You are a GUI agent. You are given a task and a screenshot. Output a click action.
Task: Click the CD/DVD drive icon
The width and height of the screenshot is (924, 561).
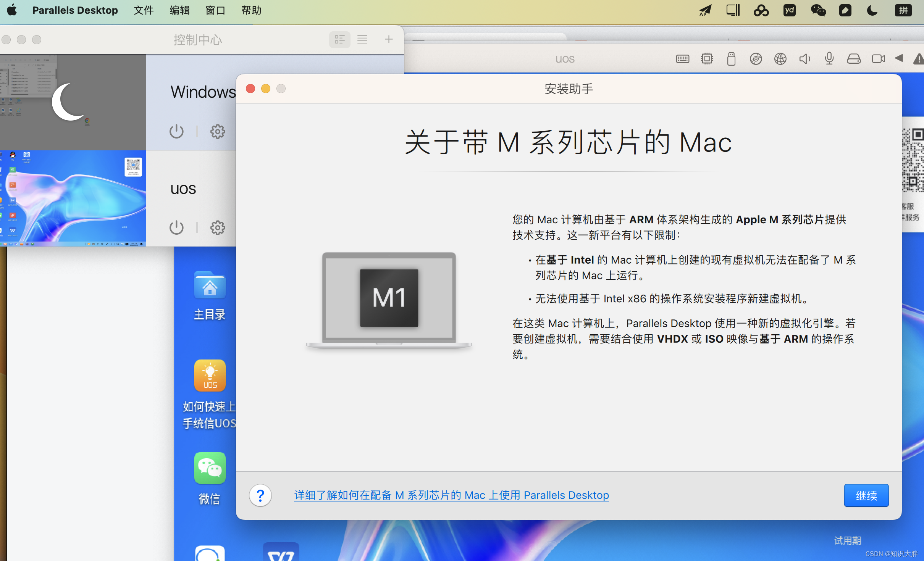coord(756,59)
